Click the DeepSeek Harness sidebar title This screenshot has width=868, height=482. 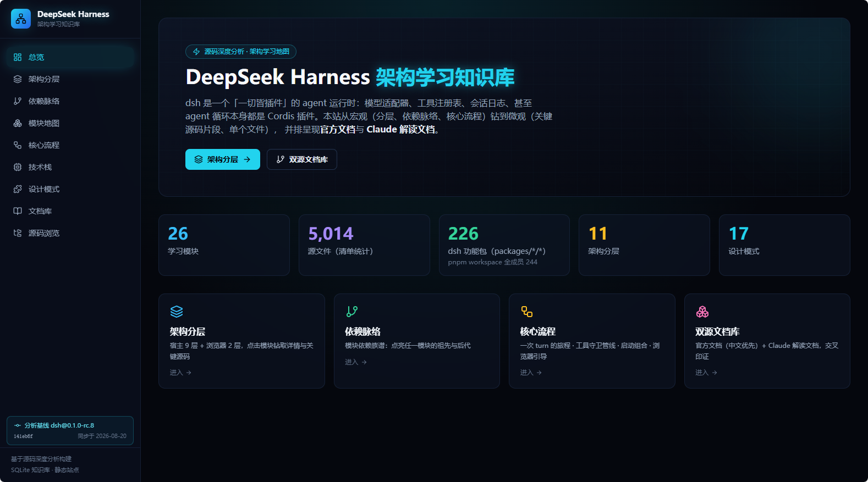[x=73, y=14]
